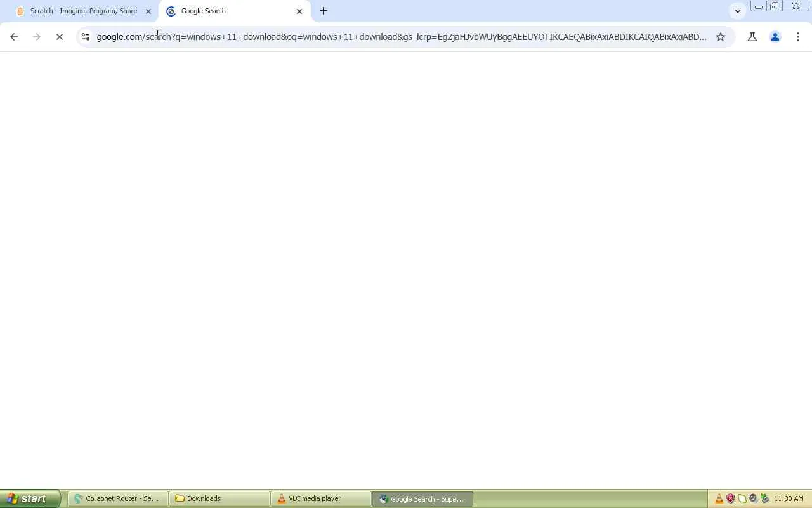Restore down the Chrome window

pos(774,6)
